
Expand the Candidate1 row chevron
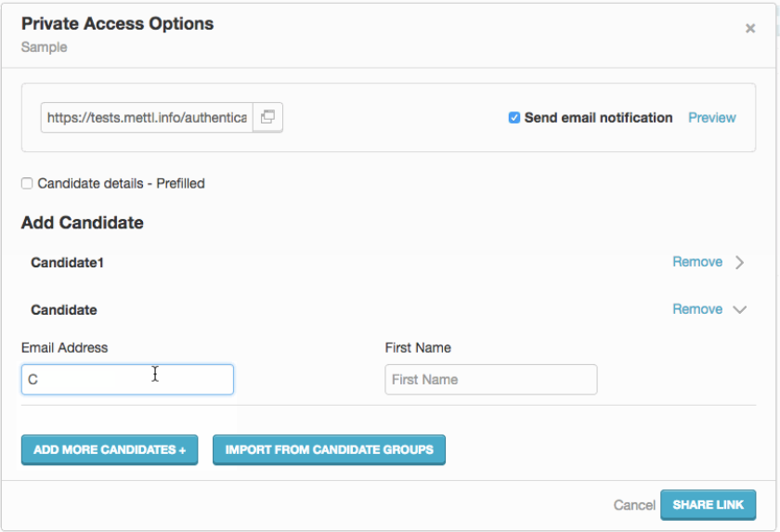tap(740, 263)
